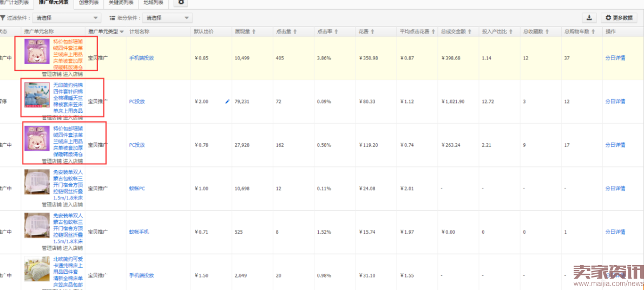Select the 3.86% click rate value

coord(324,58)
